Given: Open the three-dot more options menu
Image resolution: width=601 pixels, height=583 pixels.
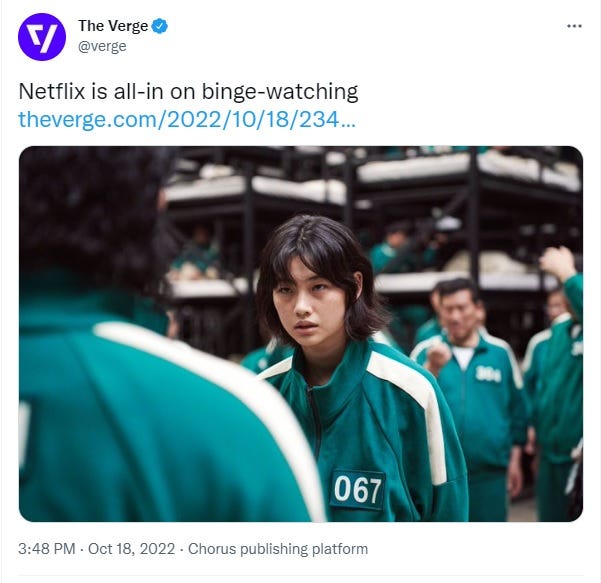Looking at the screenshot, I should click(574, 26).
